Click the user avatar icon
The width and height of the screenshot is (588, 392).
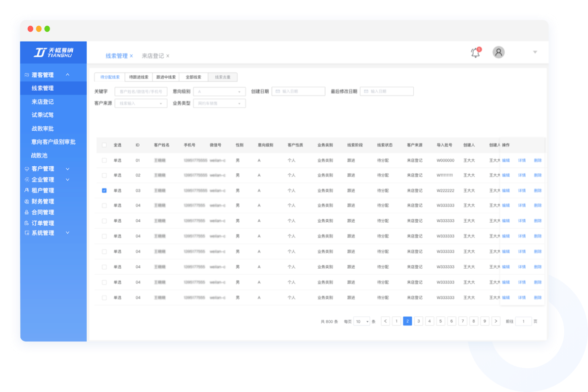498,52
